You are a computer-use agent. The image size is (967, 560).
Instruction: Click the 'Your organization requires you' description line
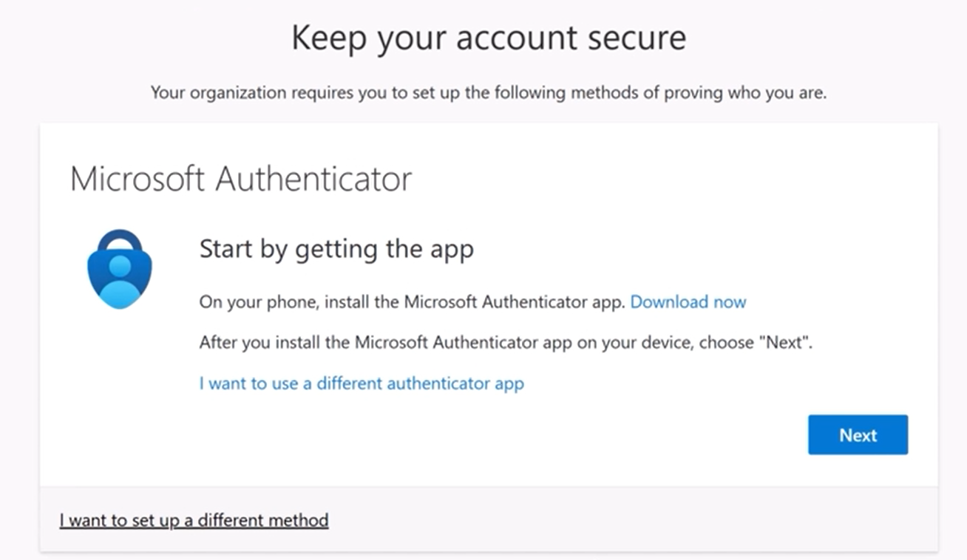pyautogui.click(x=489, y=93)
